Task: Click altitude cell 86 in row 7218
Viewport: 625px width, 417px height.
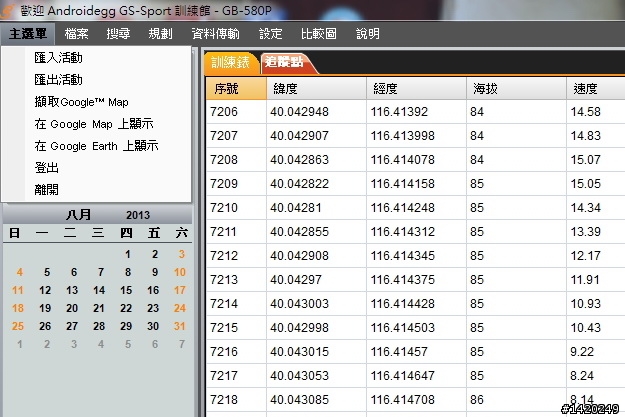Action: pyautogui.click(x=517, y=399)
